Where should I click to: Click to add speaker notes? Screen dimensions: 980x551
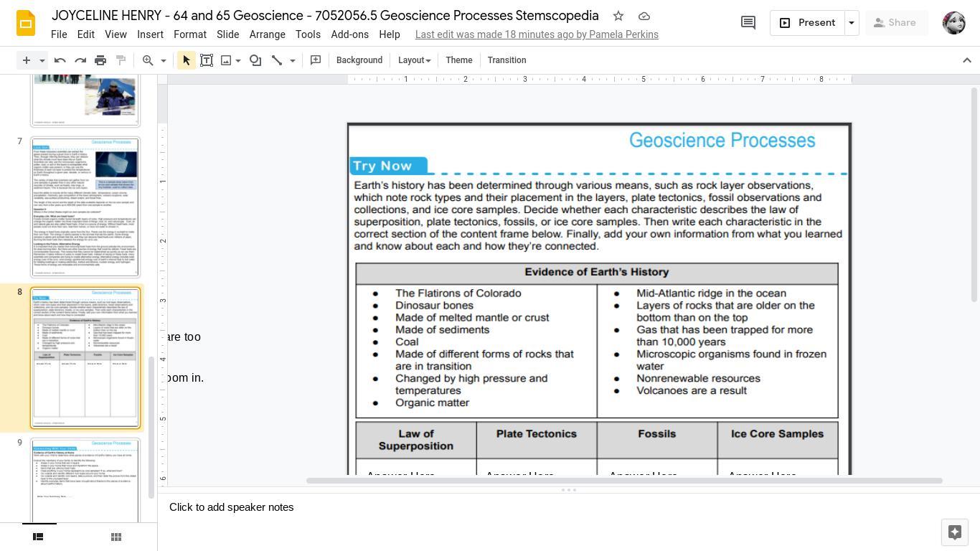pyautogui.click(x=231, y=507)
